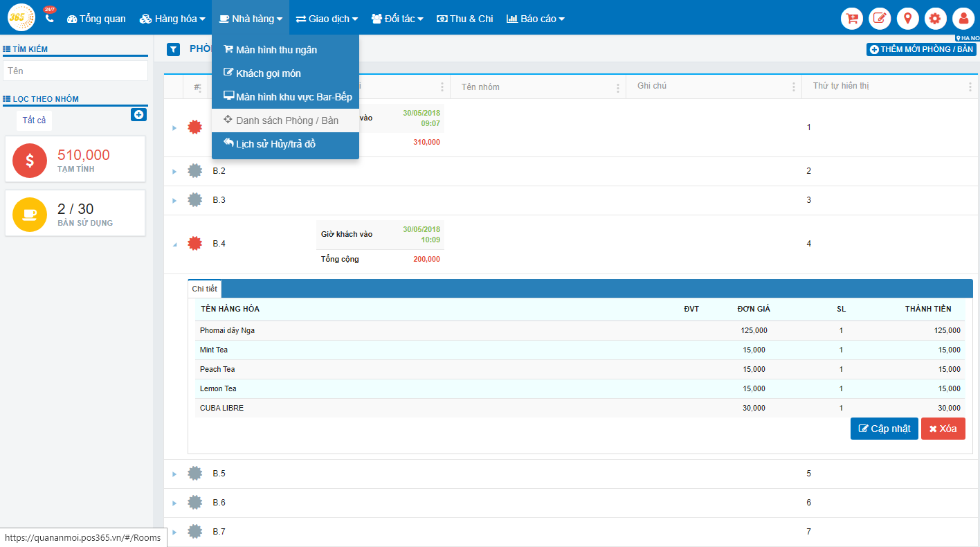This screenshot has height=547, width=980.
Task: Open the Giao dịch dropdown menu
Action: click(327, 19)
